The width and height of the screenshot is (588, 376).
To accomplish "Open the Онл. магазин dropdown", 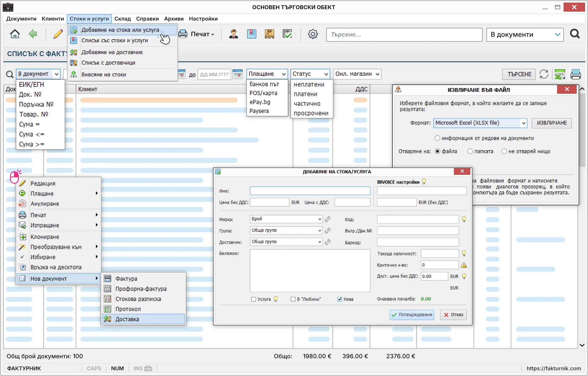I will pyautogui.click(x=357, y=74).
